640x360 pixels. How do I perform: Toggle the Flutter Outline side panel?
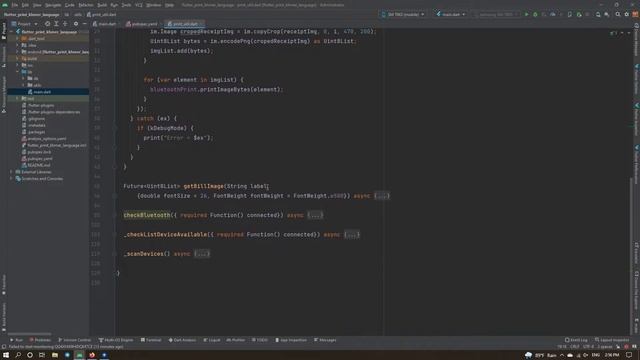pos(636,80)
